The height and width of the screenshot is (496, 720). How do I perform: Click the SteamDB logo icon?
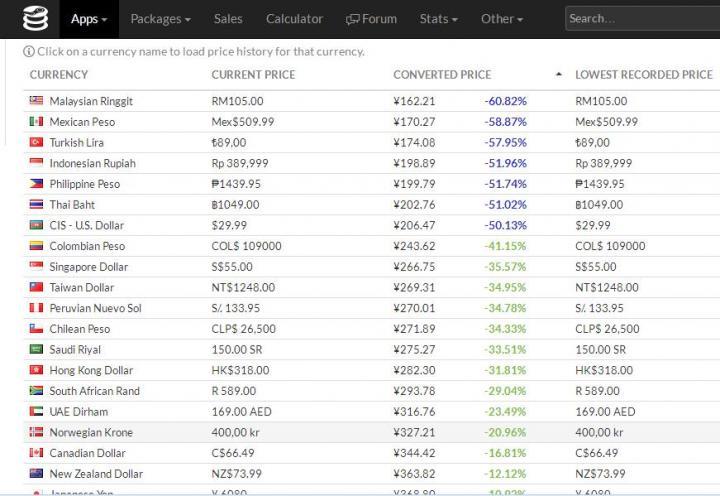click(x=35, y=18)
